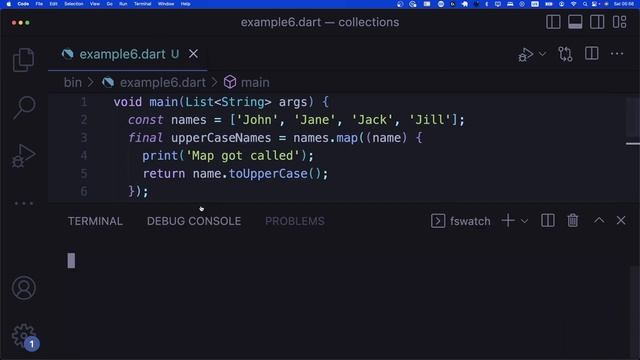
Task: Select the fswatch terminal instance
Action: (x=460, y=221)
